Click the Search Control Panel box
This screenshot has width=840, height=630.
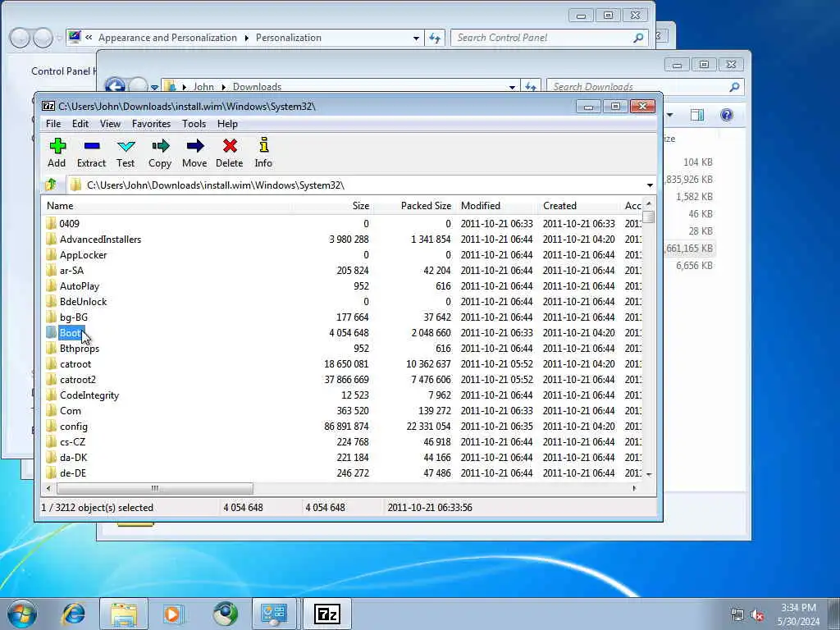pos(549,38)
